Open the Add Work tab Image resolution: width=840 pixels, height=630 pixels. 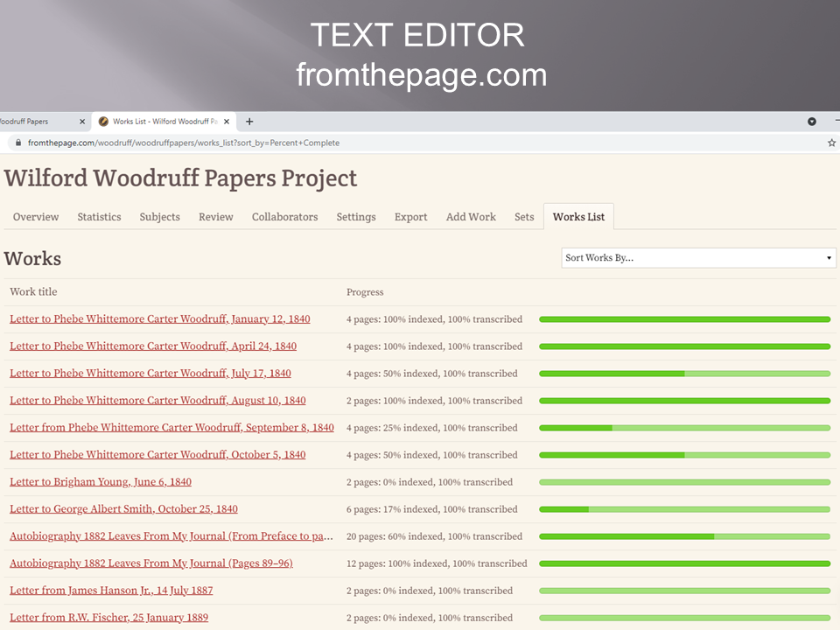coord(471,217)
